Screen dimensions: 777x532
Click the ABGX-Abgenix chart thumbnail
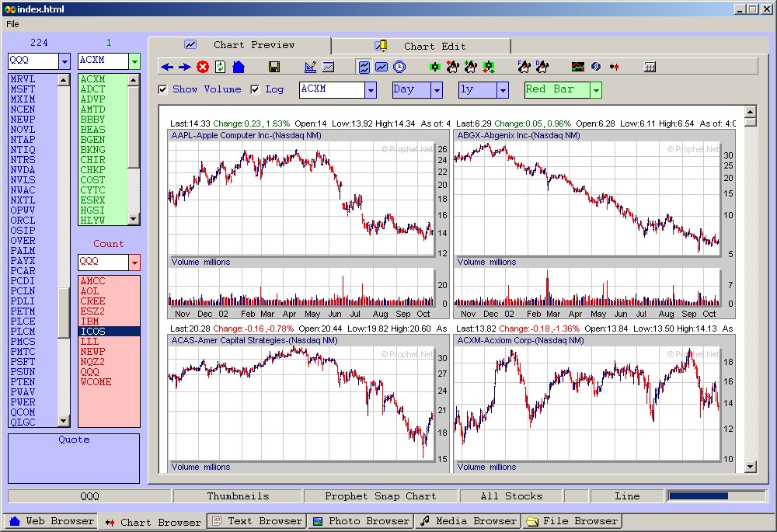594,224
